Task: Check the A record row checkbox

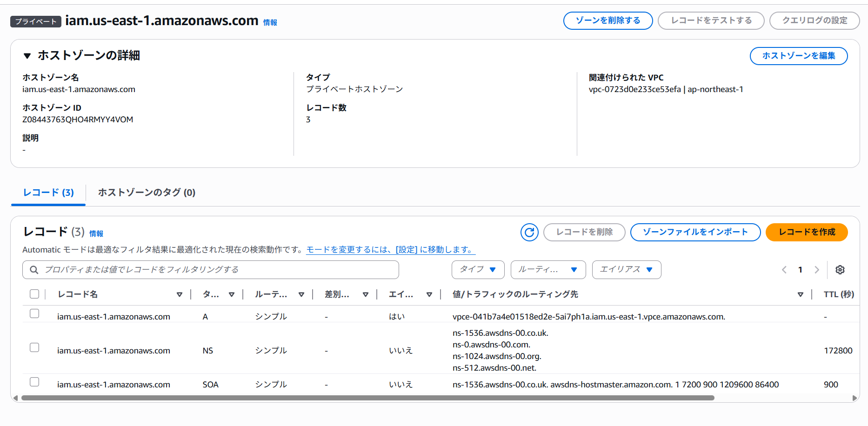Action: [34, 313]
